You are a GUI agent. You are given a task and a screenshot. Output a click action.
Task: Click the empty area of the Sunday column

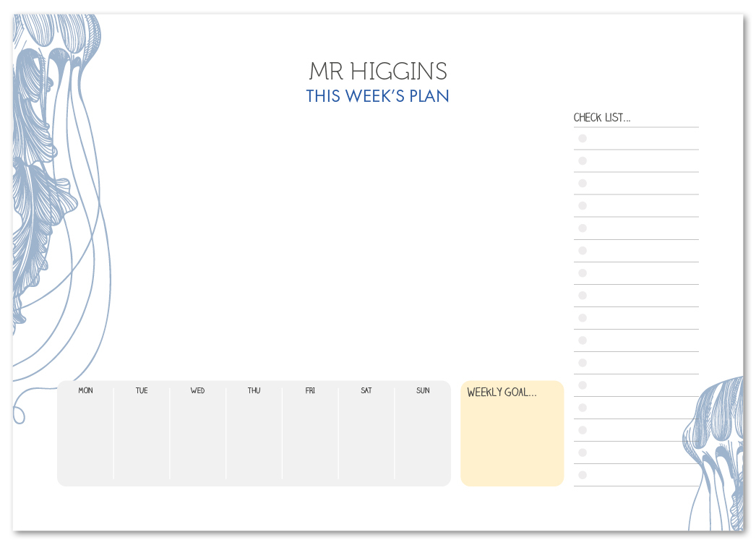[423, 441]
